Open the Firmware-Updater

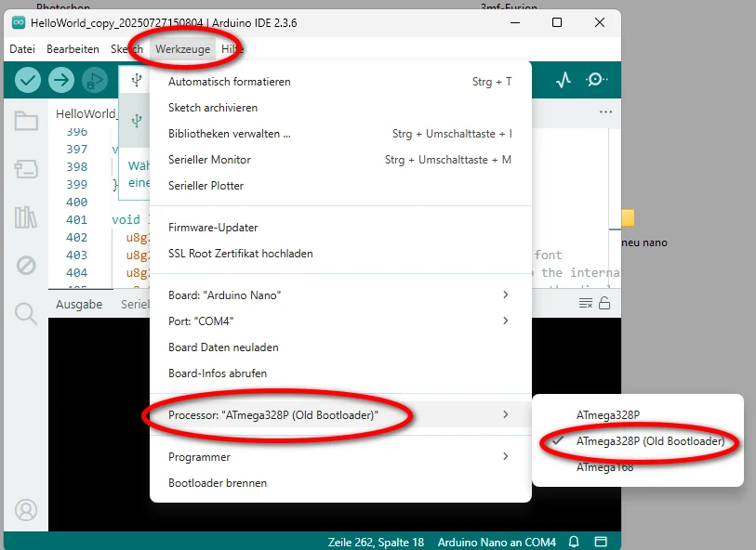(x=340, y=228)
